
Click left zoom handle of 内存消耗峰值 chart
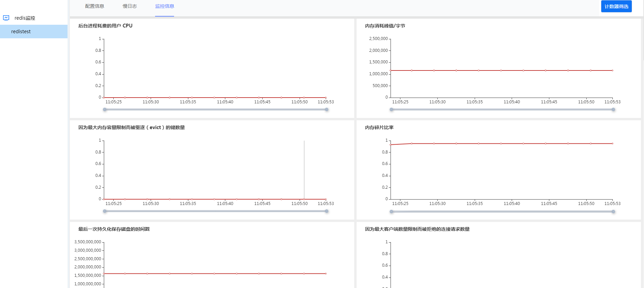tap(392, 109)
